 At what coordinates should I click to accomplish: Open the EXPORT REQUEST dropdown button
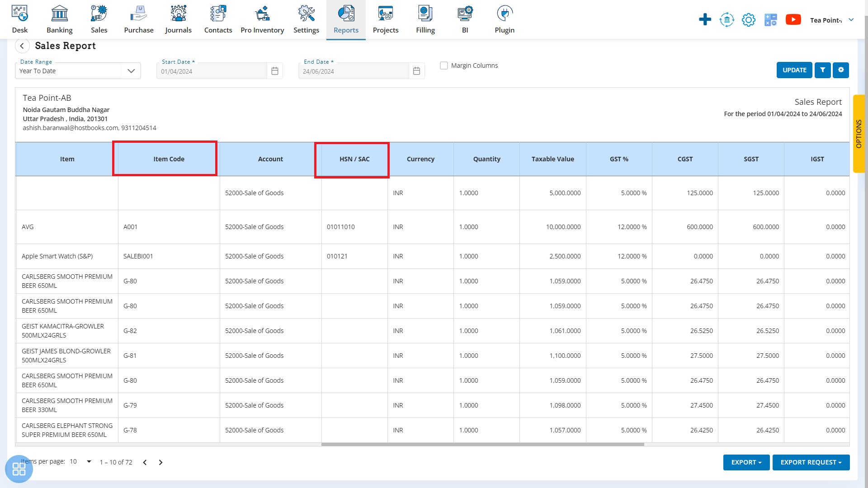click(811, 462)
